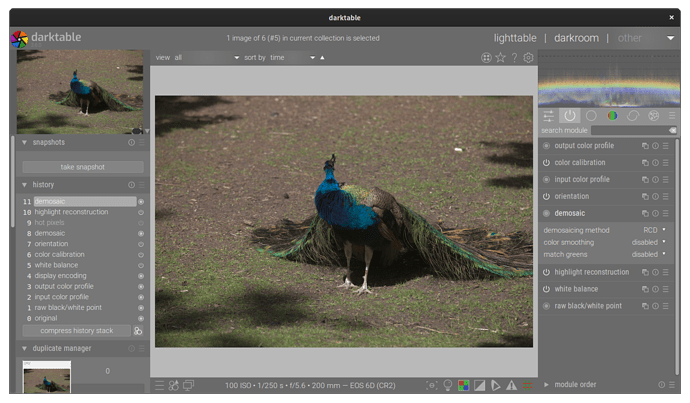Select history item 6 color calibration
Image resolution: width=690 pixels, height=403 pixels.
[x=59, y=255]
